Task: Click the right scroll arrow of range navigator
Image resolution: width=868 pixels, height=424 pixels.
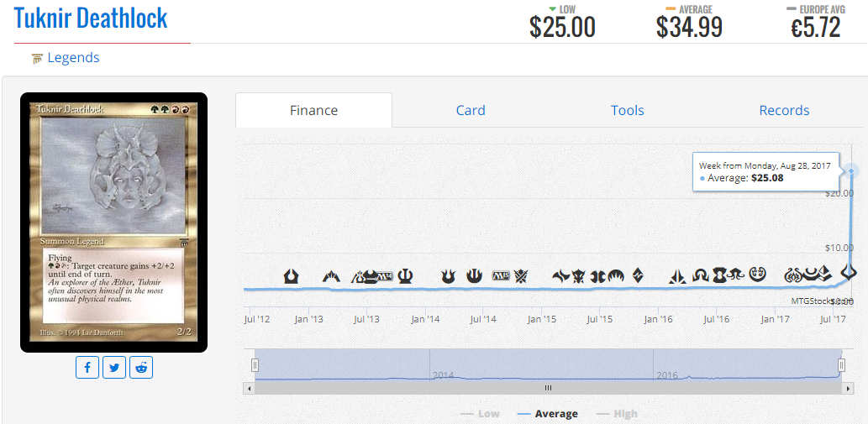Action: tap(848, 388)
